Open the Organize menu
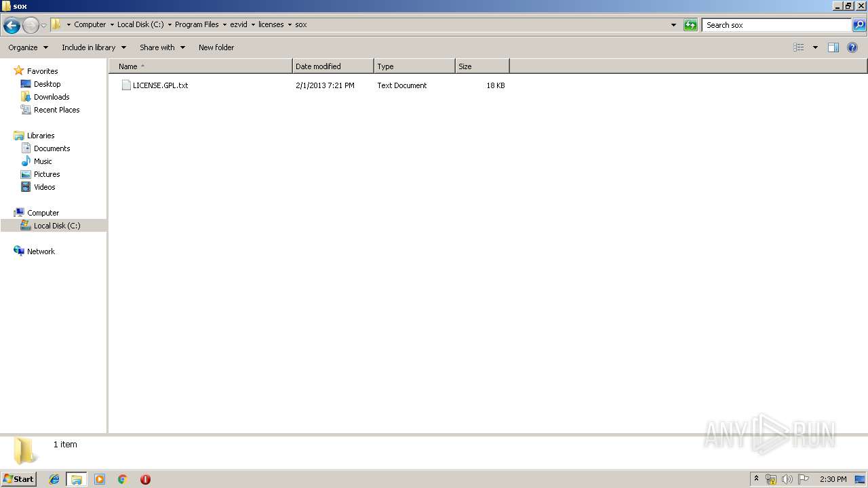 (x=28, y=47)
